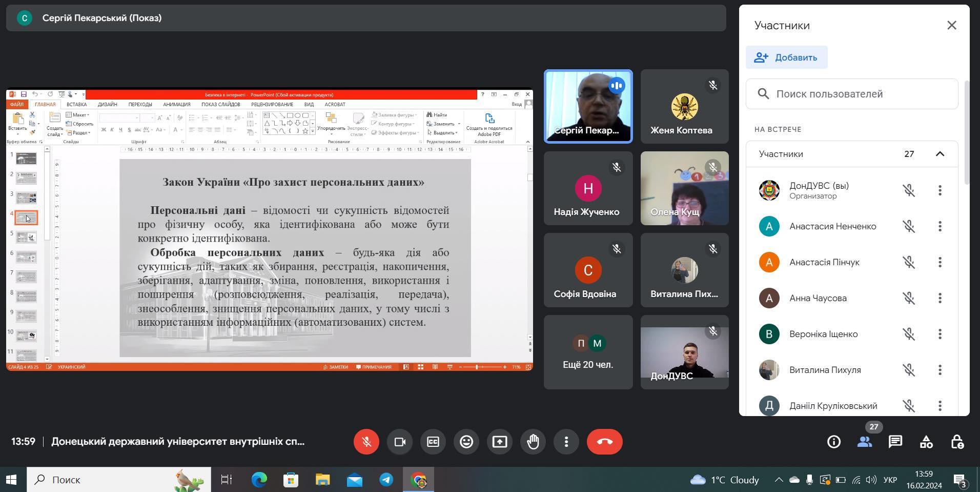Unmute your microphone
Image resolution: width=980 pixels, height=492 pixels.
pos(366,442)
